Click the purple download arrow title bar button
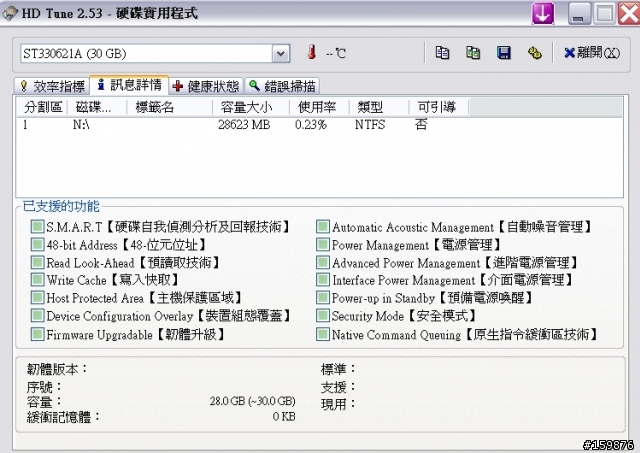Screen dimensions: 640x453 coord(543,13)
